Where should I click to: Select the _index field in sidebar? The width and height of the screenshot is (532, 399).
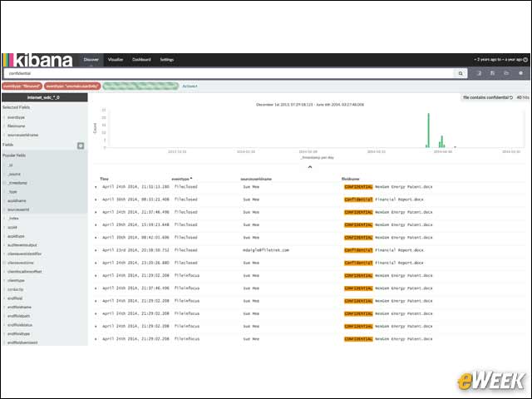pos(13,219)
